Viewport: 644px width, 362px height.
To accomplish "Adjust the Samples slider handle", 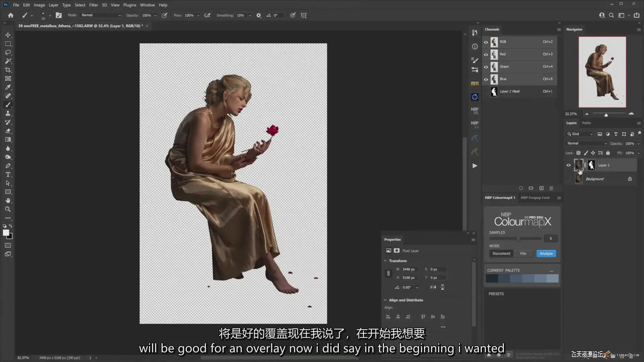I will click(x=518, y=239).
